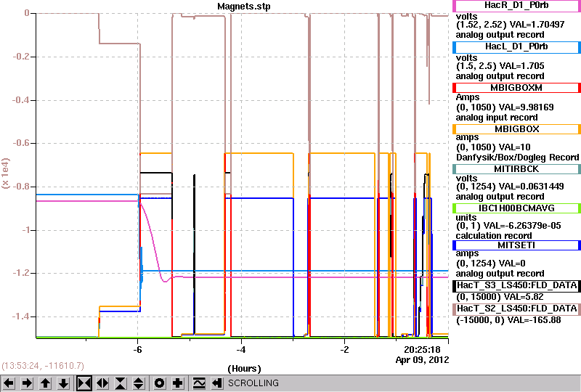The image size is (581, 392).
Task: Click the calculation record description text
Action: click(494, 236)
